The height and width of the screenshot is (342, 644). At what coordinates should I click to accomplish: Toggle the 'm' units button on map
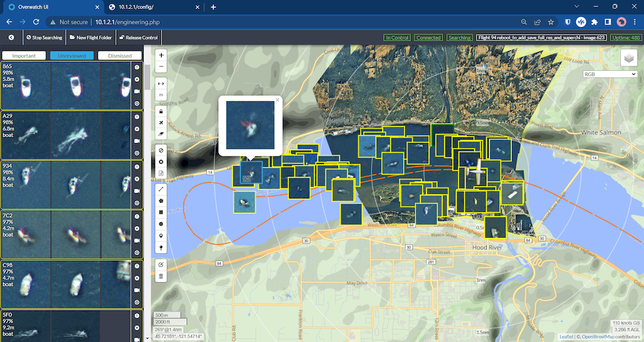[x=161, y=95]
